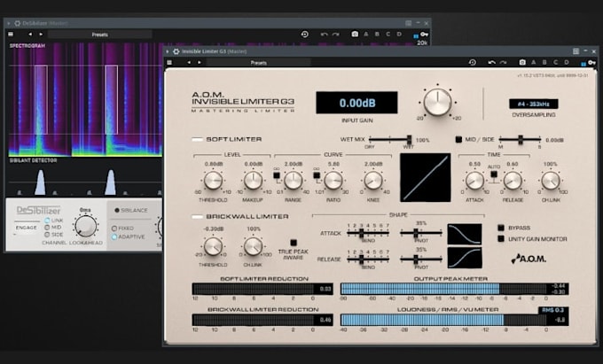
Task: Select Side channel option in DeSibilizer
Action: 47,234
